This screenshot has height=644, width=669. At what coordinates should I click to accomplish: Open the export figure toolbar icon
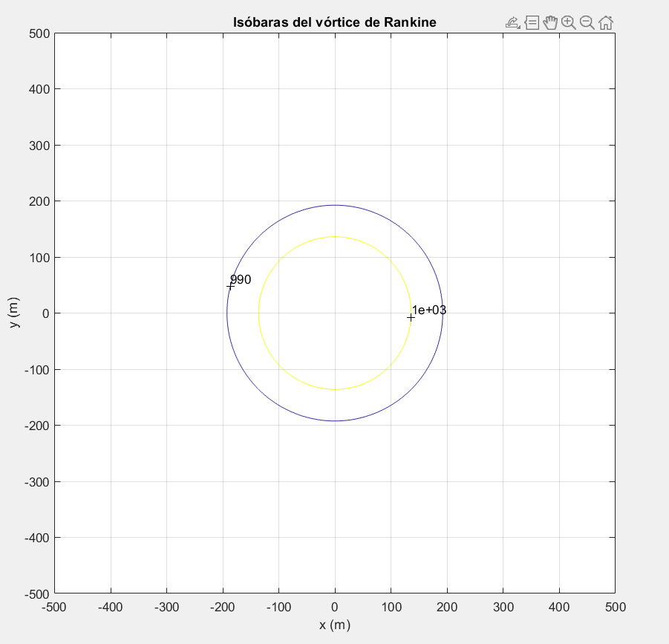tap(512, 23)
